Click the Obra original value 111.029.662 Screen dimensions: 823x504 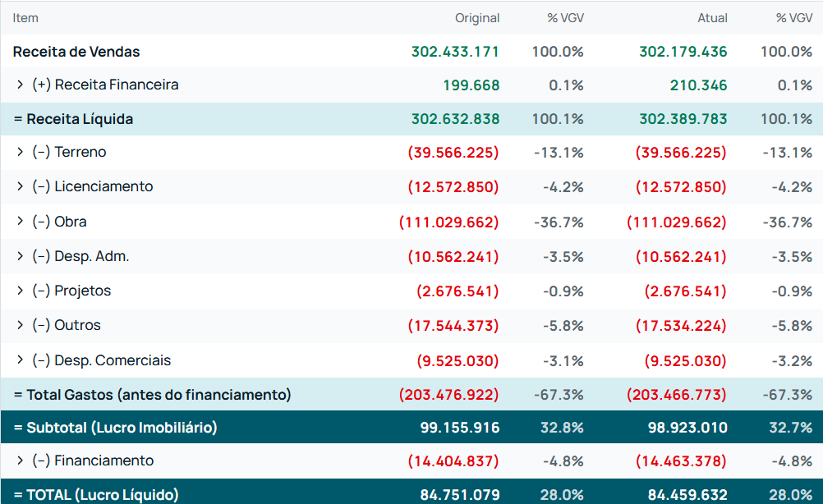coord(448,222)
